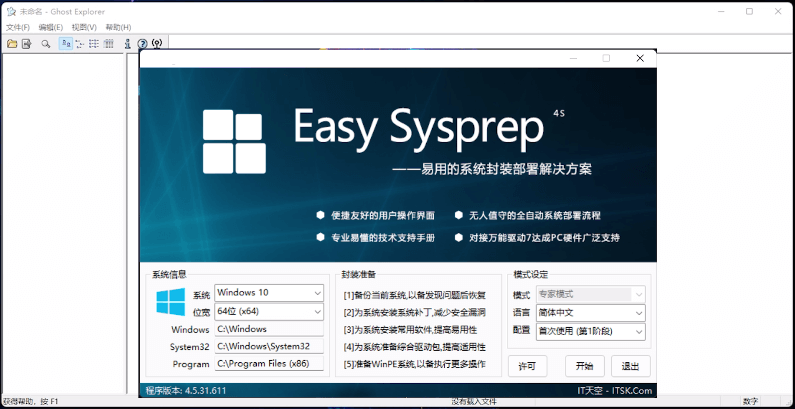The height and width of the screenshot is (409, 795).
Task: Click the Extract/save image icon in Ghost Explorer toolbar
Action: [x=26, y=44]
